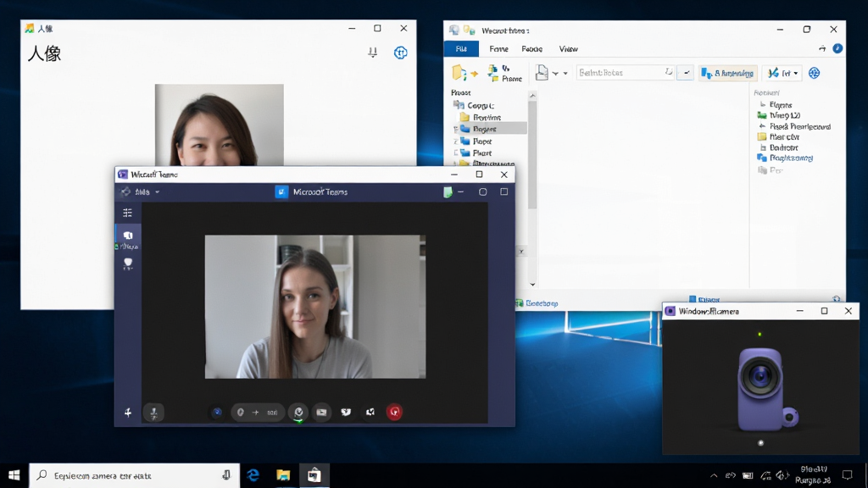
Task: Click the camera illustration in Windows Camera
Action: (767, 388)
